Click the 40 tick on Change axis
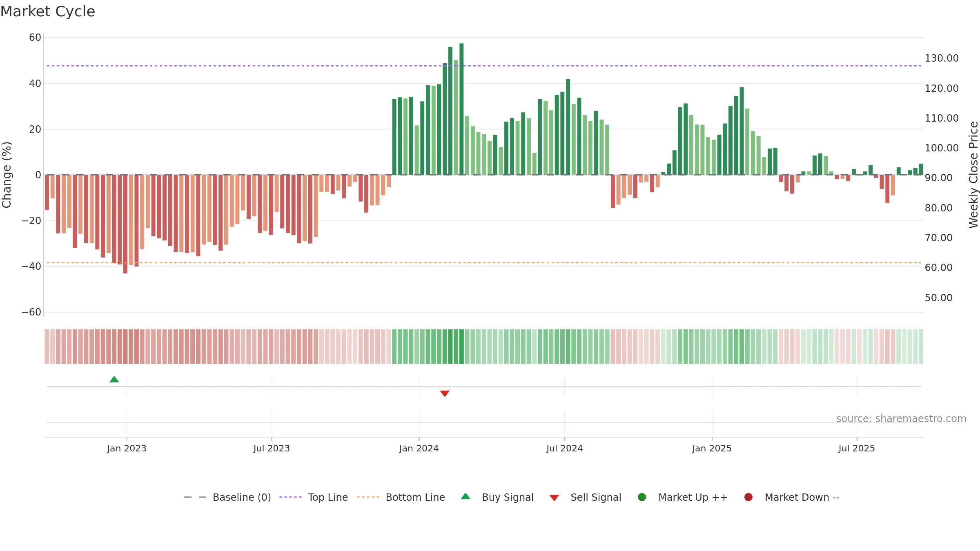The height and width of the screenshot is (551, 980). tap(35, 84)
